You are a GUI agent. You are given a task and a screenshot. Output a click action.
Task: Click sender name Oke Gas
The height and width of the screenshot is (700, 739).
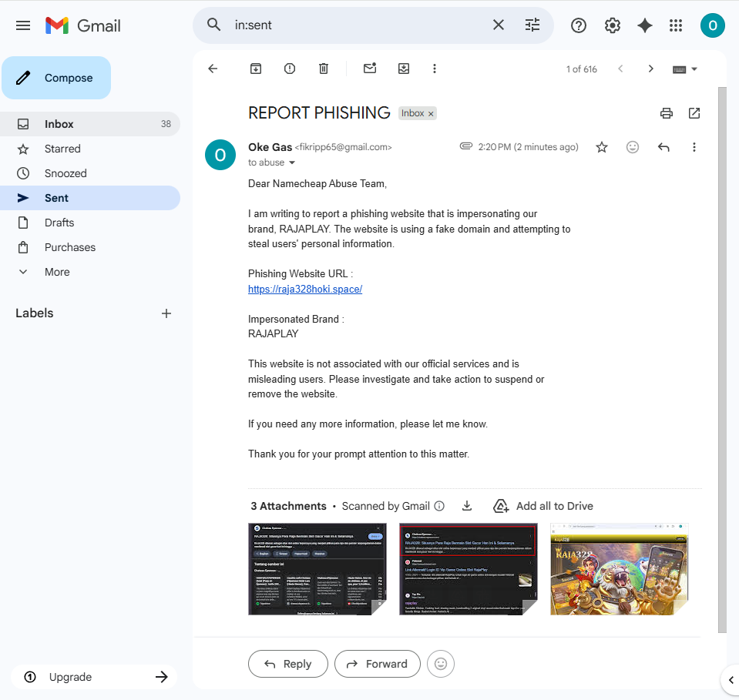point(270,147)
